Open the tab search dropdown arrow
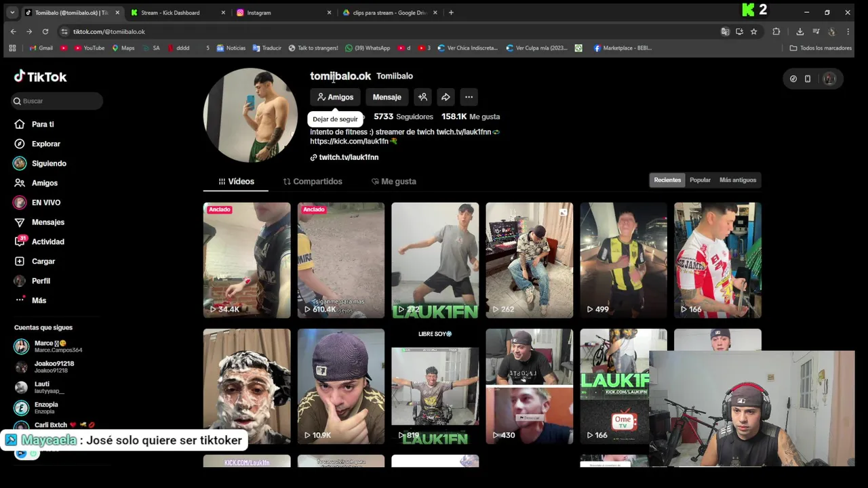This screenshot has width=868, height=488. 12,12
